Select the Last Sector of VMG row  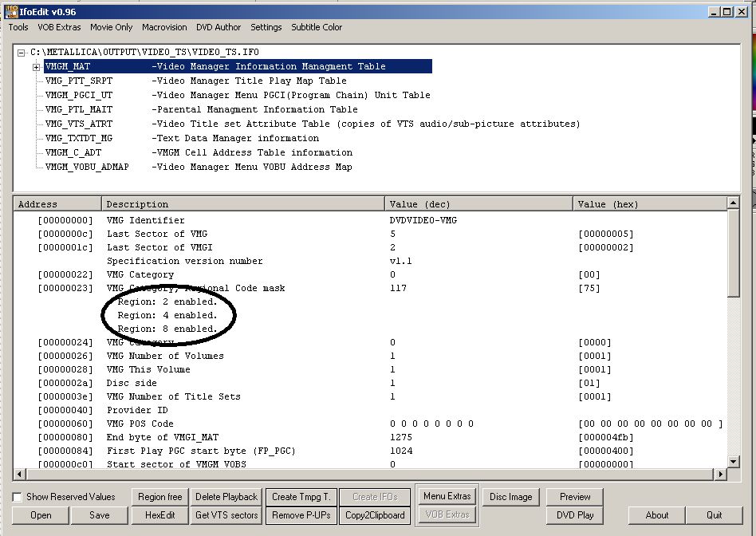pyautogui.click(x=370, y=234)
